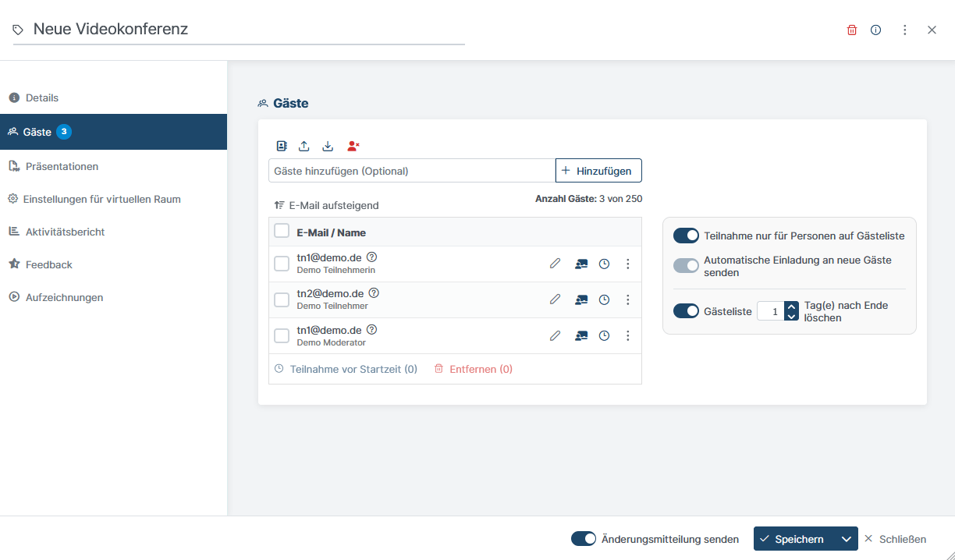Viewport: 955px width, 560px height.
Task: Open the header three-dot options menu
Action: click(x=905, y=30)
